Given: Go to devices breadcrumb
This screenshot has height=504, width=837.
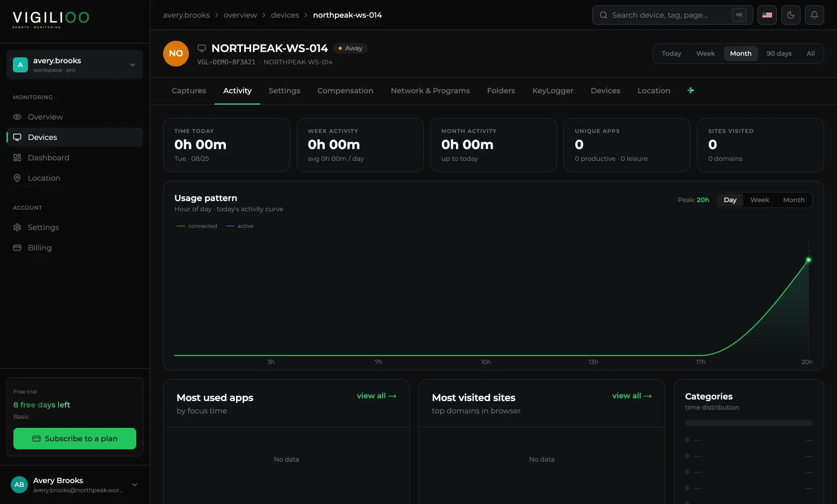Looking at the screenshot, I should pos(285,15).
